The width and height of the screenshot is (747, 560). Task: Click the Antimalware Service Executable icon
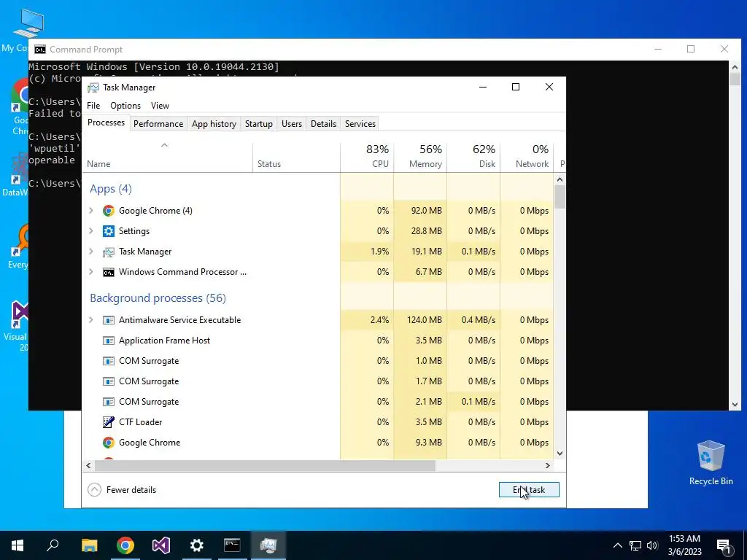(x=109, y=320)
